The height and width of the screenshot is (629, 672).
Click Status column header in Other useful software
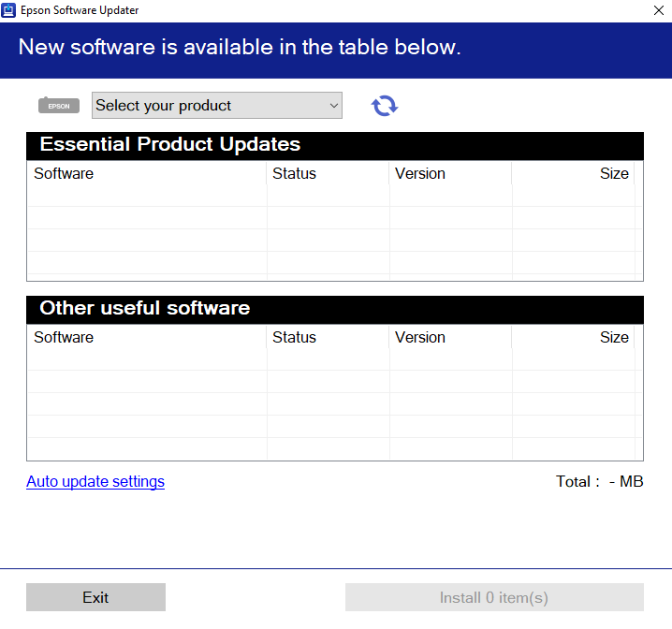328,337
